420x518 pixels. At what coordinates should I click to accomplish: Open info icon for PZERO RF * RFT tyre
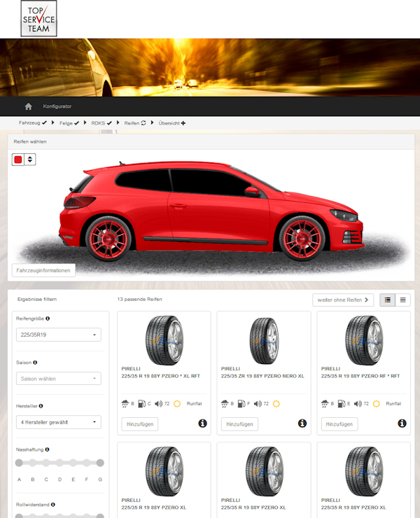click(402, 423)
